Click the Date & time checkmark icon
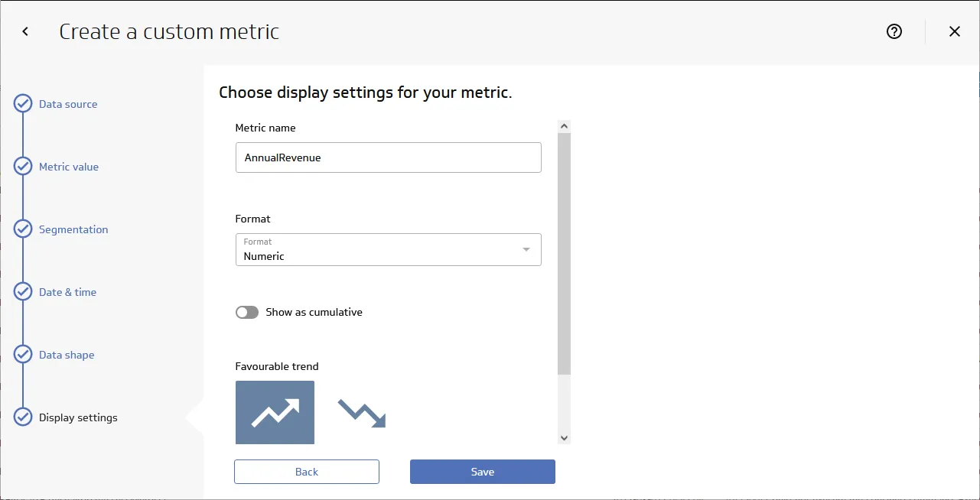The width and height of the screenshot is (980, 500). tap(22, 291)
